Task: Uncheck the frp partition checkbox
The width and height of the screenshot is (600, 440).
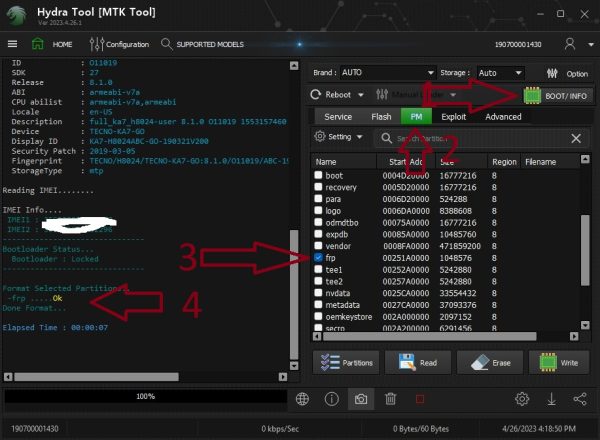Action: (x=318, y=257)
